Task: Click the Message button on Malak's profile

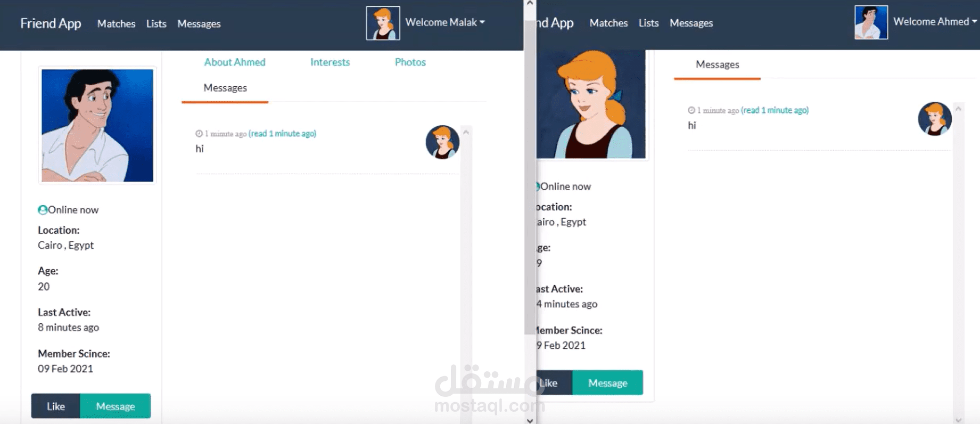Action: click(608, 383)
